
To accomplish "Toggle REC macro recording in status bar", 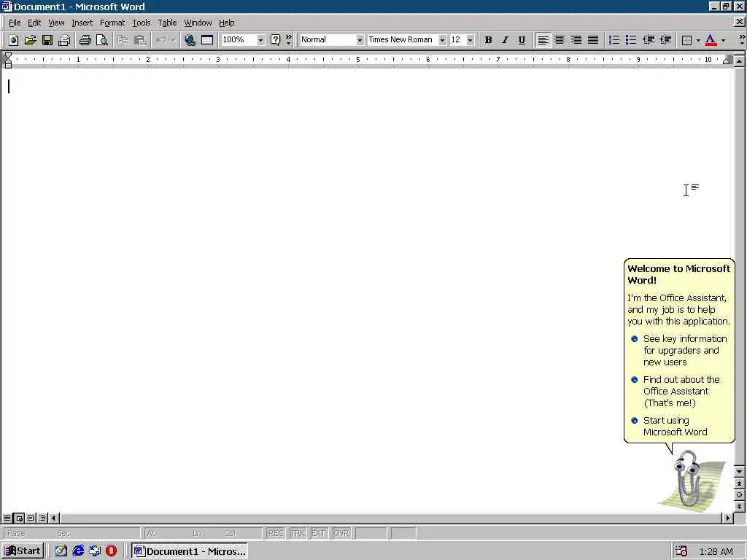I will click(276, 533).
